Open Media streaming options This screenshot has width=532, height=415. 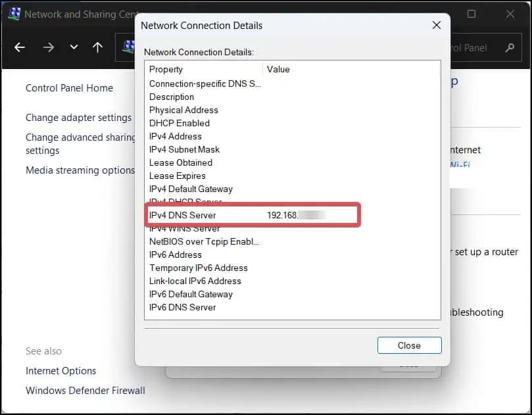pyautogui.click(x=80, y=170)
